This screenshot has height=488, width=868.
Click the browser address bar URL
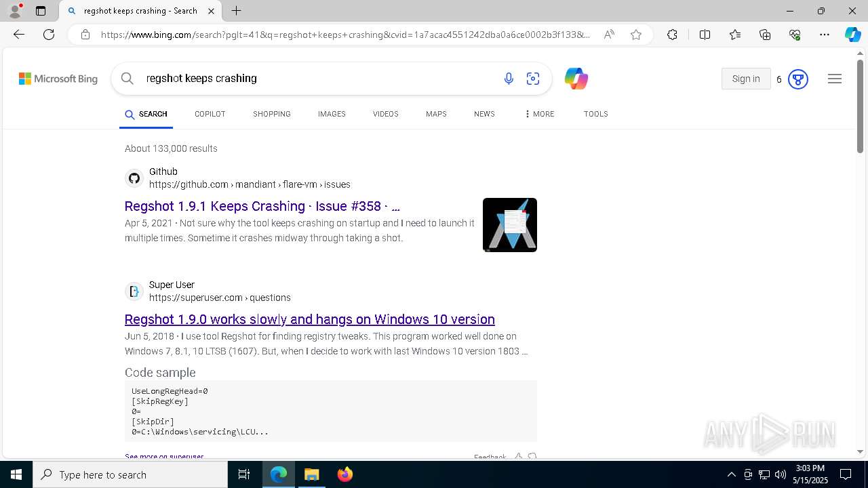pos(345,35)
